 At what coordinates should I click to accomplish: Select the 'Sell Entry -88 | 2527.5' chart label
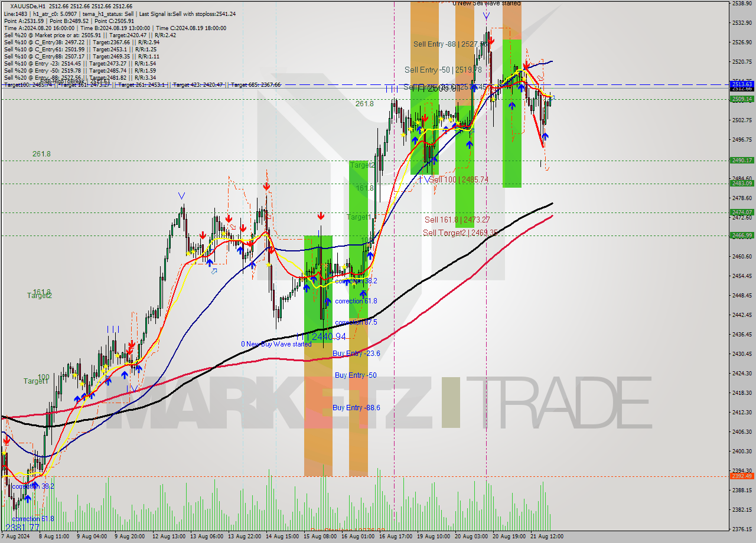(449, 44)
